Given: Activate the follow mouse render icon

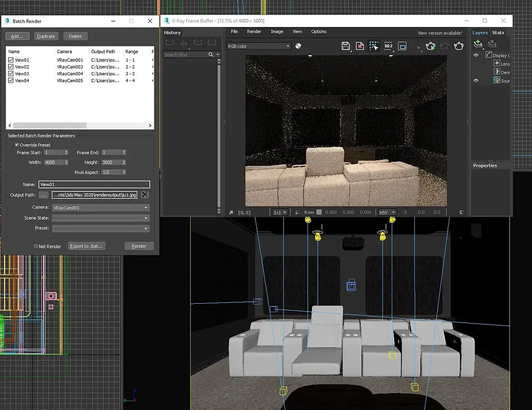Looking at the screenshot, I should pyautogui.click(x=374, y=46).
